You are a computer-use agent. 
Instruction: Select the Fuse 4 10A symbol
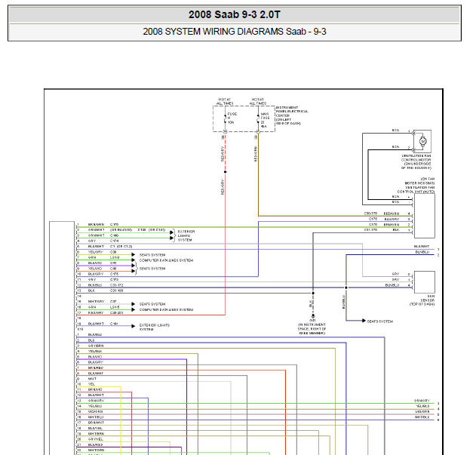[x=226, y=118]
